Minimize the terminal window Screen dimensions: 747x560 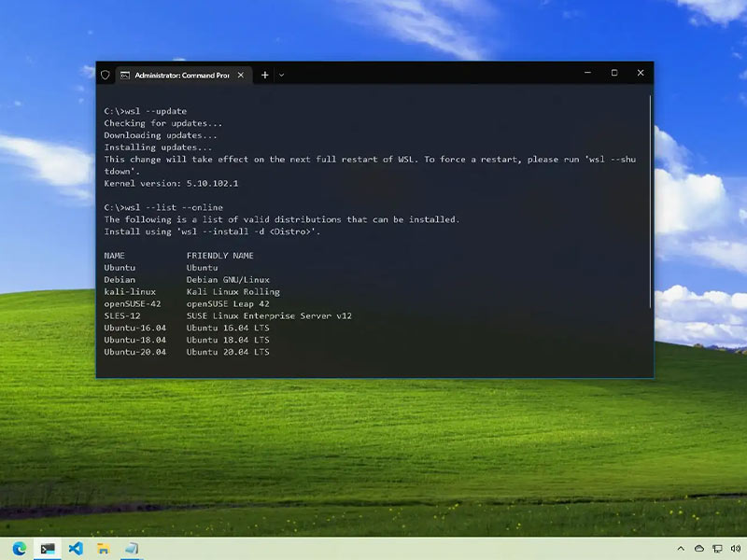pos(587,73)
